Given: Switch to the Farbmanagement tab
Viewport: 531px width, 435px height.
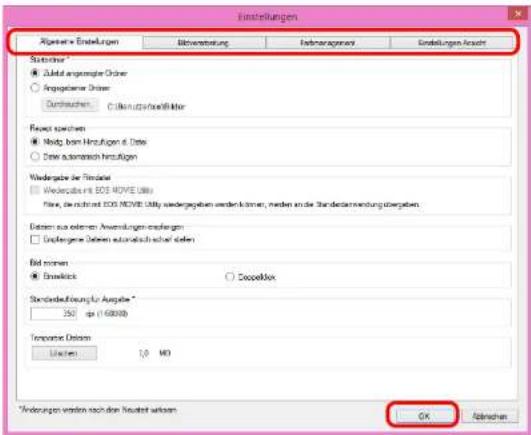Looking at the screenshot, I should point(327,43).
